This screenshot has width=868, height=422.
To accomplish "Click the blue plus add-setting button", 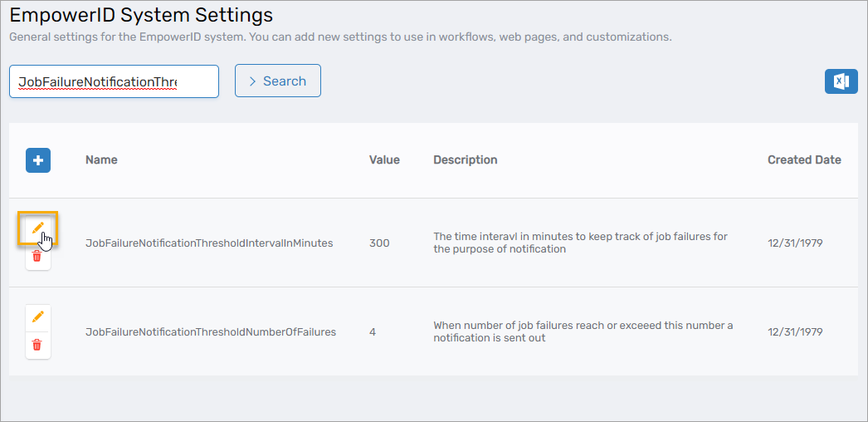I will (38, 160).
